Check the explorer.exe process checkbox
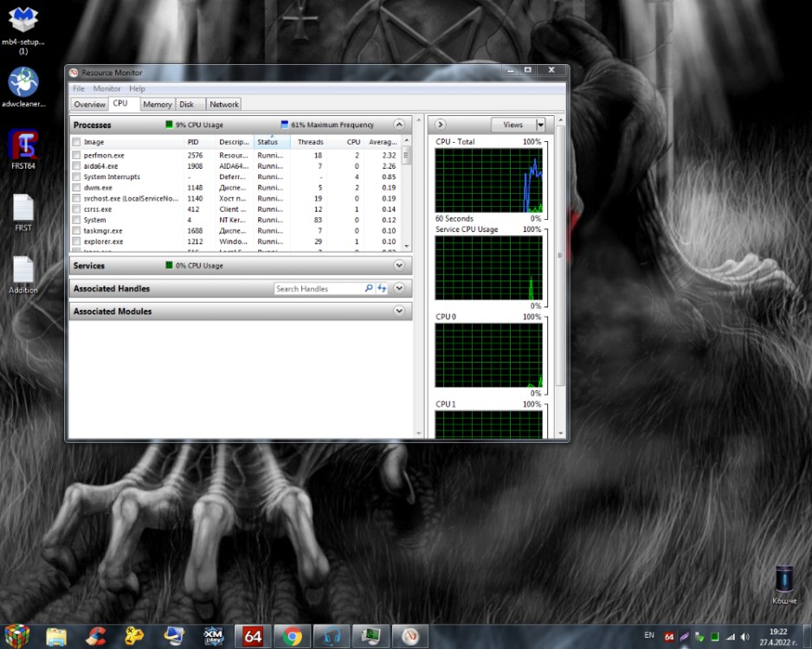Viewport: 812px width, 649px height. coord(77,241)
